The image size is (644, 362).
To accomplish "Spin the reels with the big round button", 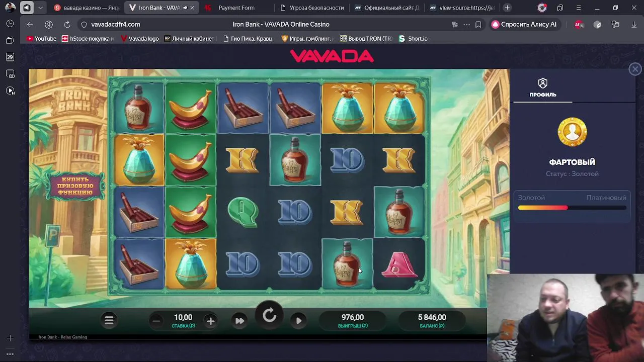I will (x=269, y=316).
